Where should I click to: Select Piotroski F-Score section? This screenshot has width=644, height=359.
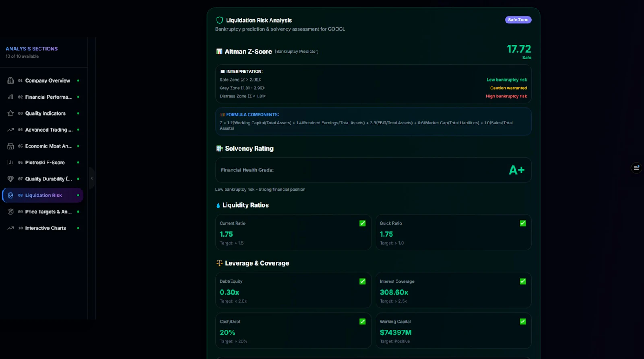coord(43,163)
